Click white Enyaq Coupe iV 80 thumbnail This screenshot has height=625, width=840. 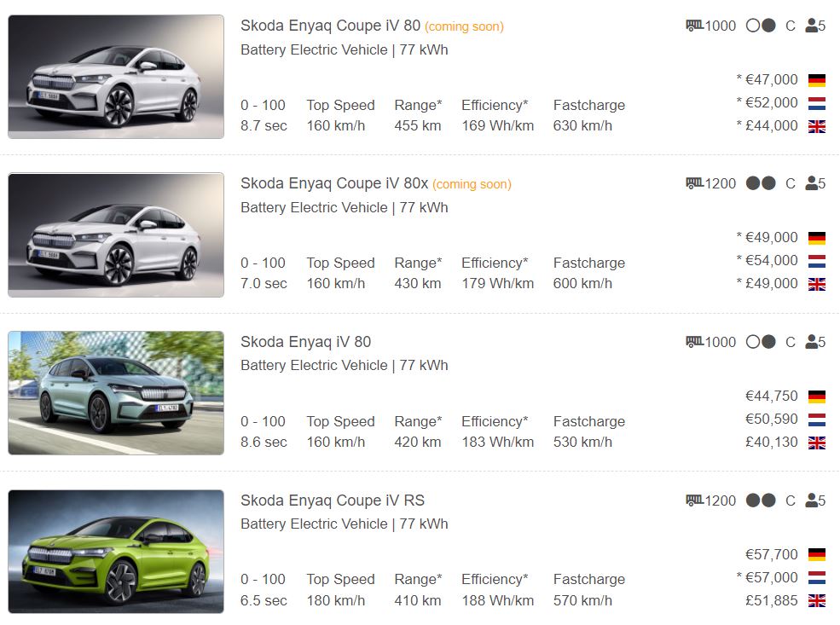pos(116,77)
